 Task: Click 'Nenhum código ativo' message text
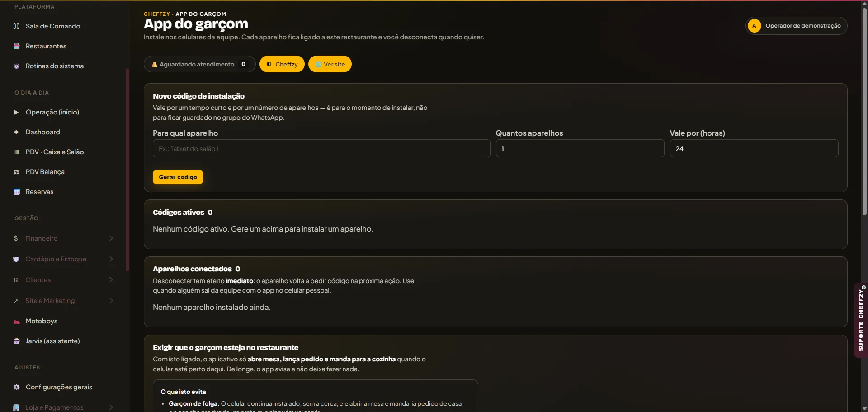(263, 229)
